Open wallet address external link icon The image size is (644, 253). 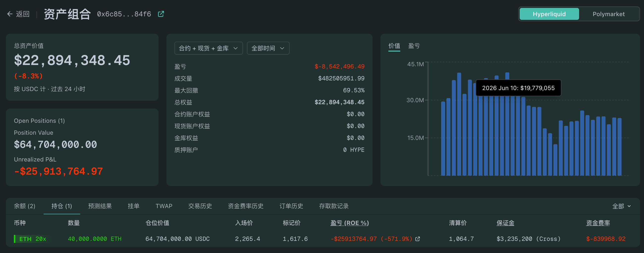click(161, 14)
